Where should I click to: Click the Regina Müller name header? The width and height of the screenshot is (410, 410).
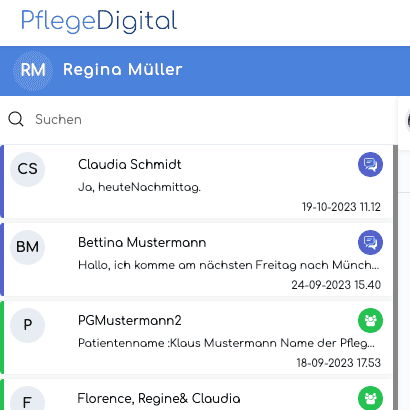[x=123, y=70]
